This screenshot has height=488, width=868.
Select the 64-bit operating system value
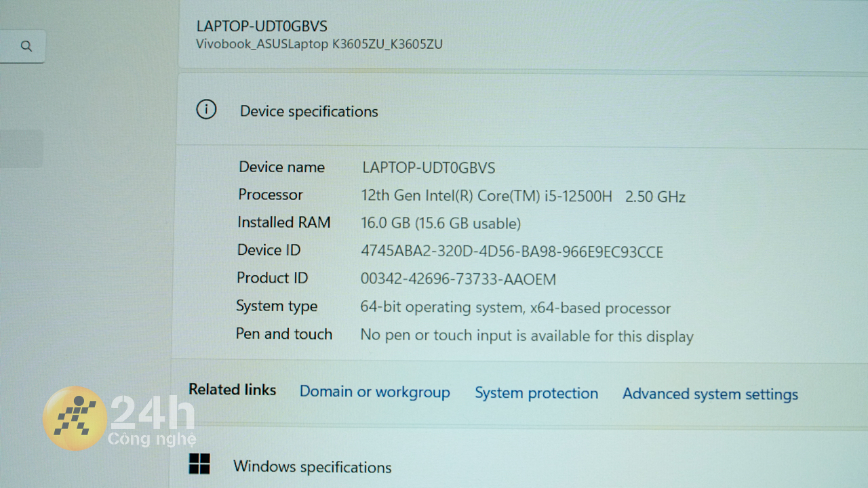[x=515, y=308]
